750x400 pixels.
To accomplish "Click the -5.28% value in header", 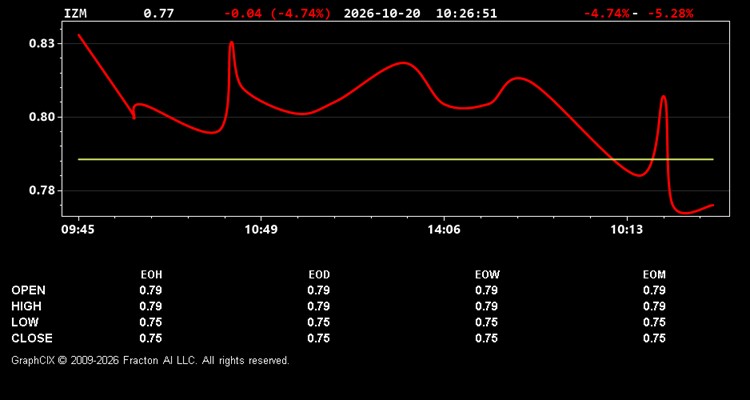I will [x=670, y=13].
